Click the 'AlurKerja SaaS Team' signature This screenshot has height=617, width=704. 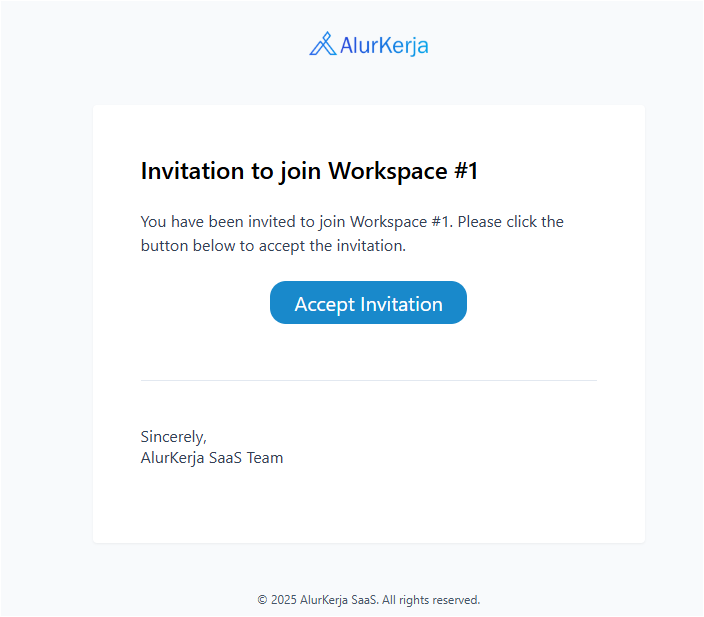tap(212, 458)
